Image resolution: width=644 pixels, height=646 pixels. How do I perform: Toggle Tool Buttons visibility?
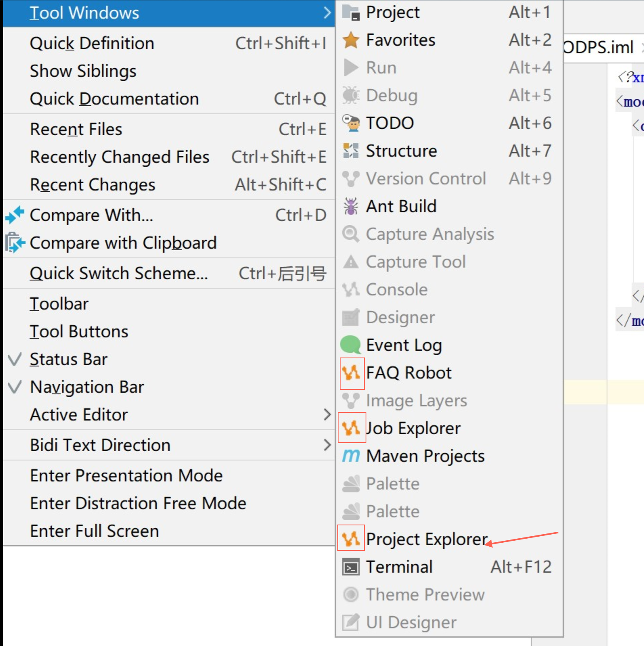tap(169, 332)
